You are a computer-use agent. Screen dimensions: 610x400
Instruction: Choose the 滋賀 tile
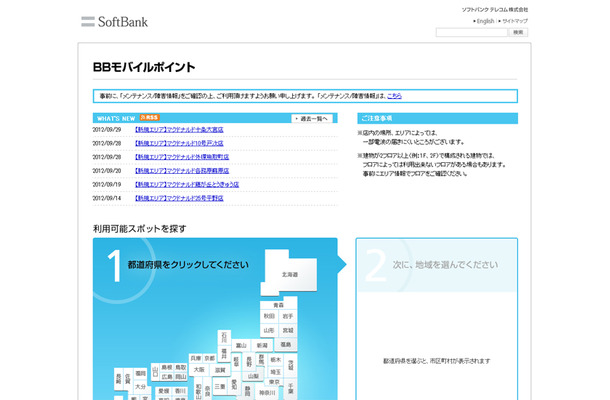click(221, 370)
